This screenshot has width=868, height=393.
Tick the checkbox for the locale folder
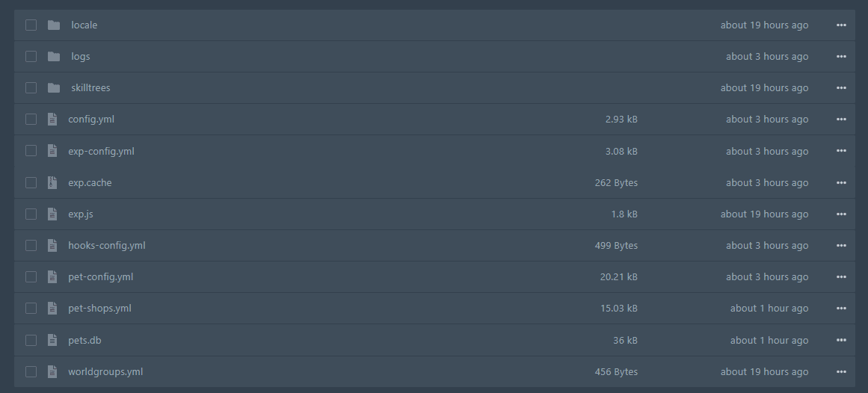tap(31, 25)
